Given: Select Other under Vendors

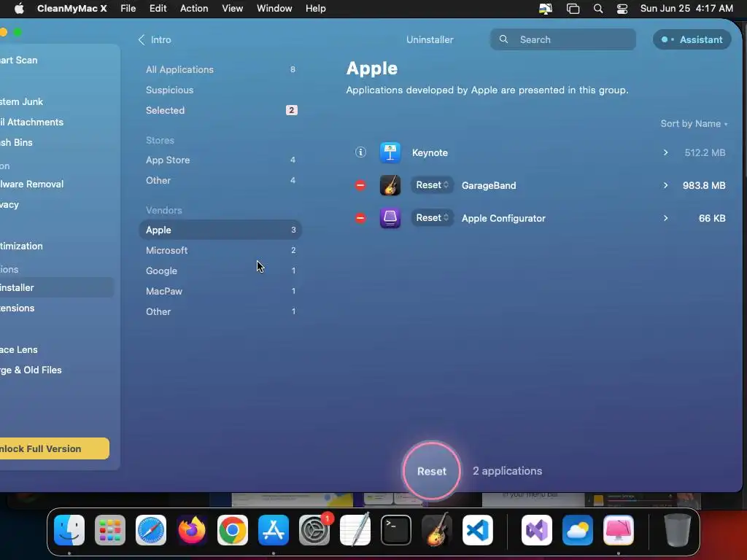Looking at the screenshot, I should (x=220, y=312).
